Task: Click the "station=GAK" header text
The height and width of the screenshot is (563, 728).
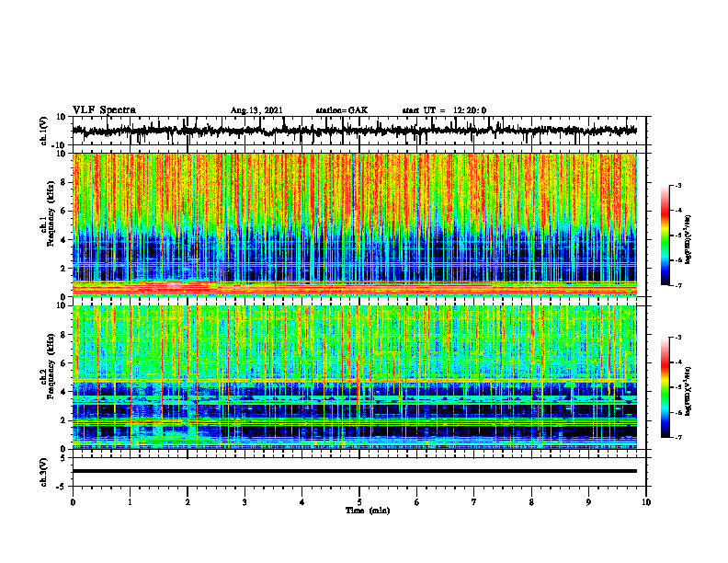Action: pos(342,110)
